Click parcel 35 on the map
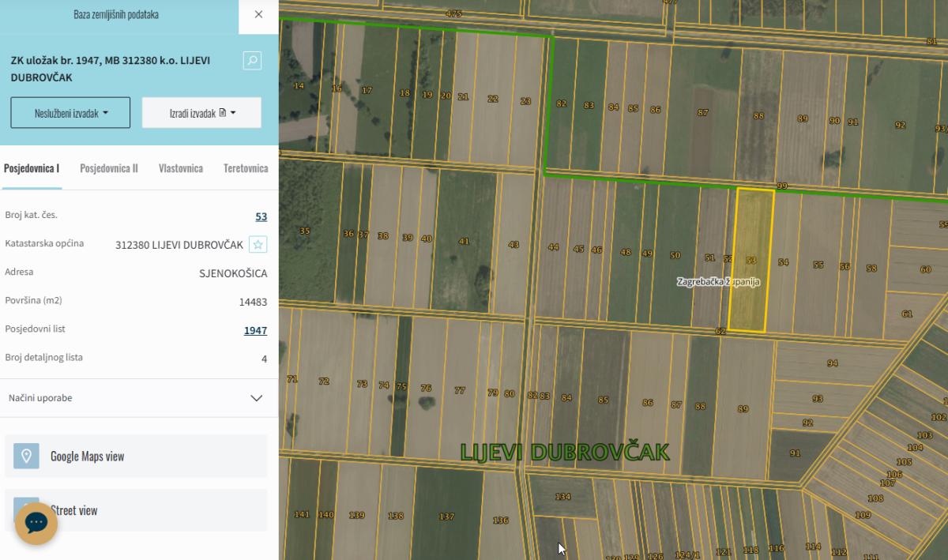The height and width of the screenshot is (560, 948). coord(305,231)
